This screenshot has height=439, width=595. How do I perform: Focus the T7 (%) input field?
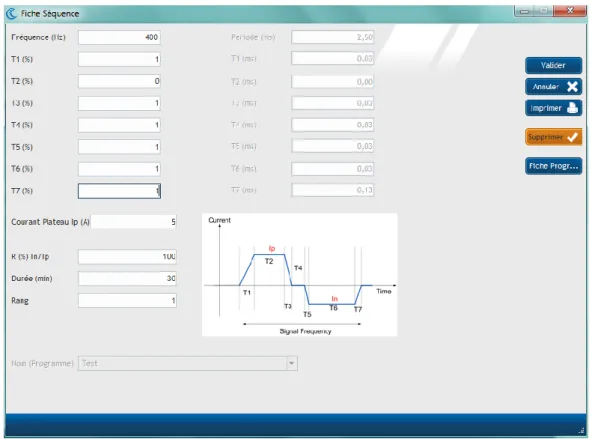tap(119, 191)
